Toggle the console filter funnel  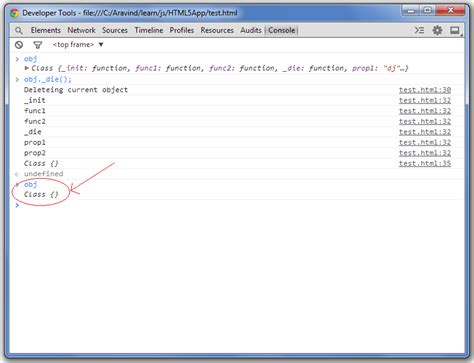pos(38,45)
